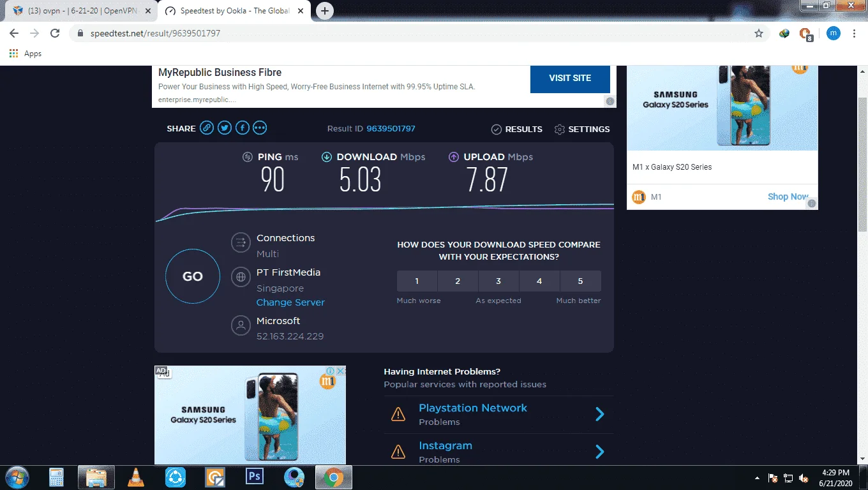Rate download speed 1 Much worse
868x490 pixels.
tap(417, 281)
